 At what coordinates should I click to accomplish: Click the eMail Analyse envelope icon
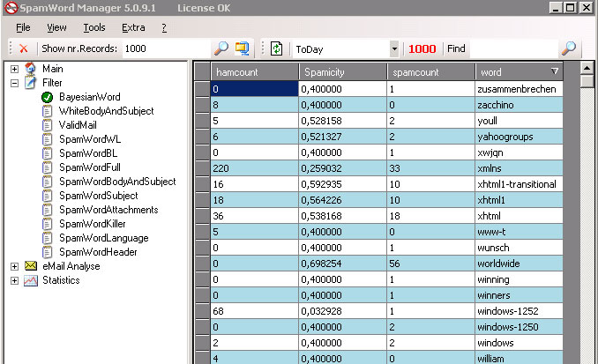point(31,266)
